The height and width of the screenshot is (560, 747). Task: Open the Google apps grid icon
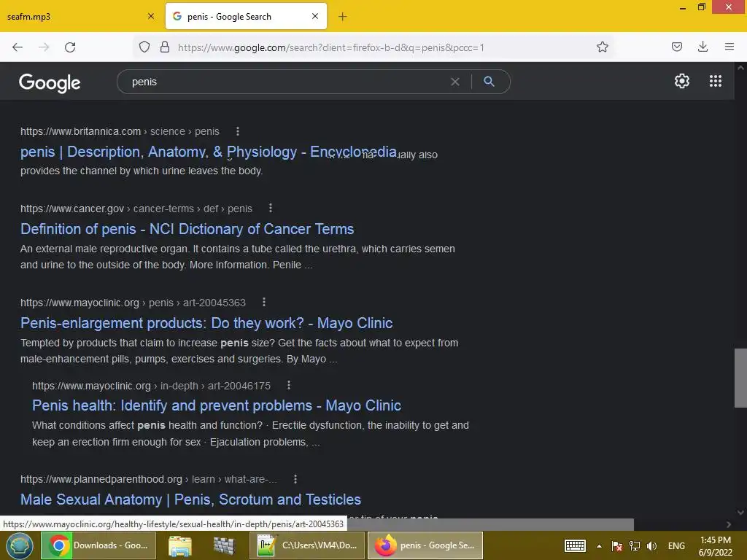716,81
